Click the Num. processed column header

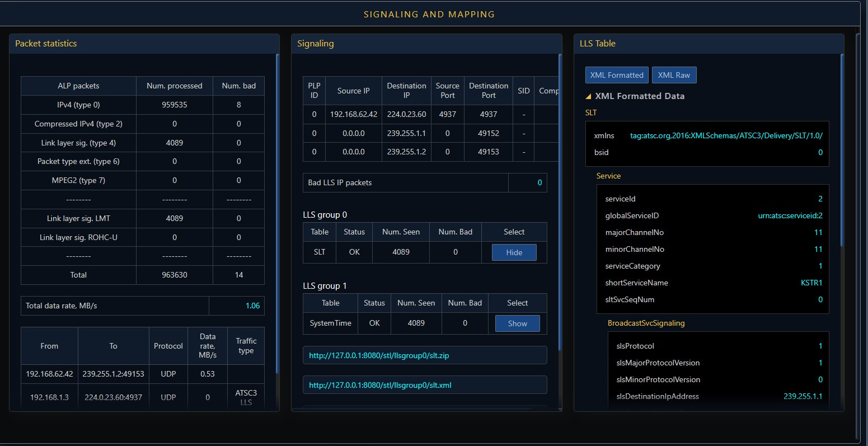[175, 86]
